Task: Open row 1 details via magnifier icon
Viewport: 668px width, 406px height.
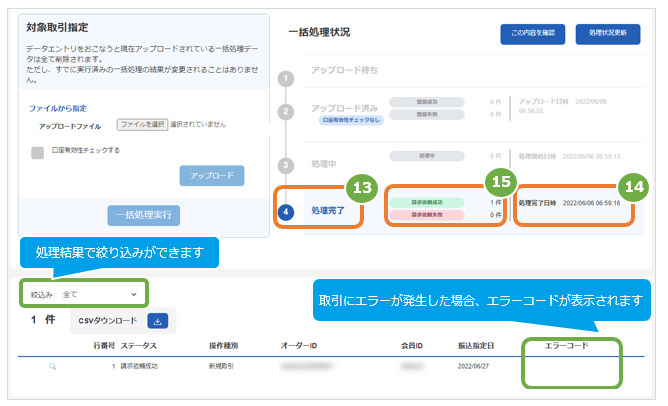Action: pos(52,366)
